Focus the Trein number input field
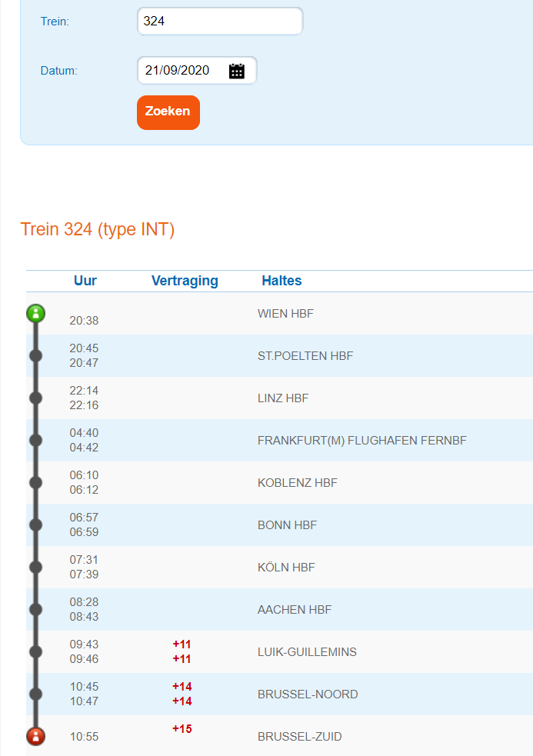 220,22
